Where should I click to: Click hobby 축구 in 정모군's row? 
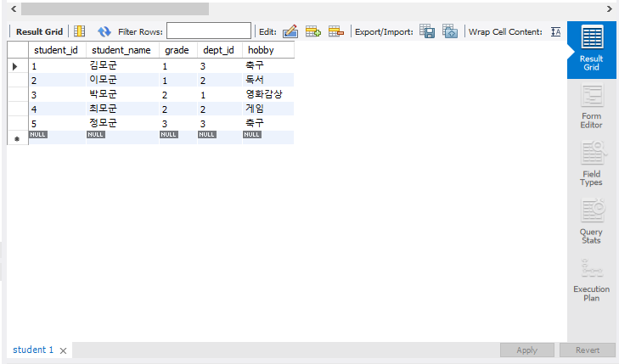(267, 123)
